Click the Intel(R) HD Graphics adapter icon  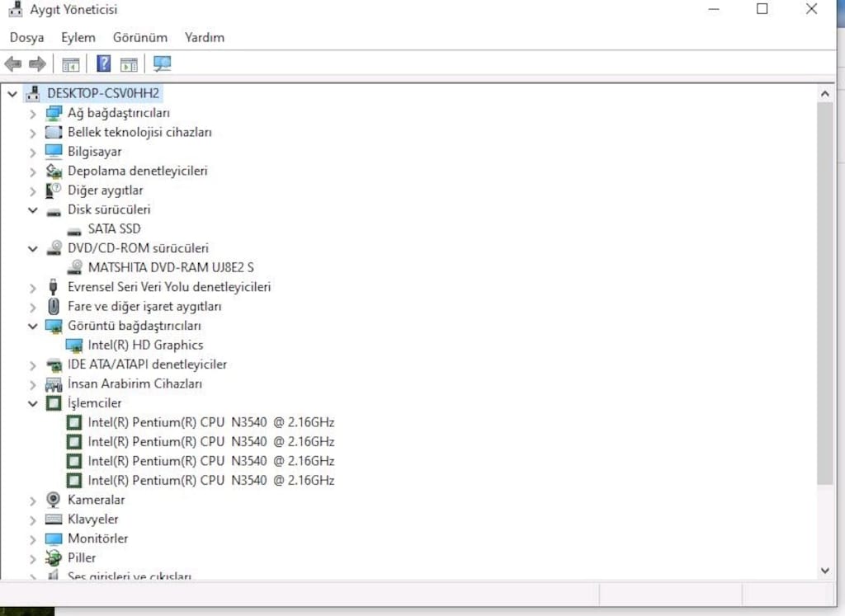pyautogui.click(x=73, y=346)
